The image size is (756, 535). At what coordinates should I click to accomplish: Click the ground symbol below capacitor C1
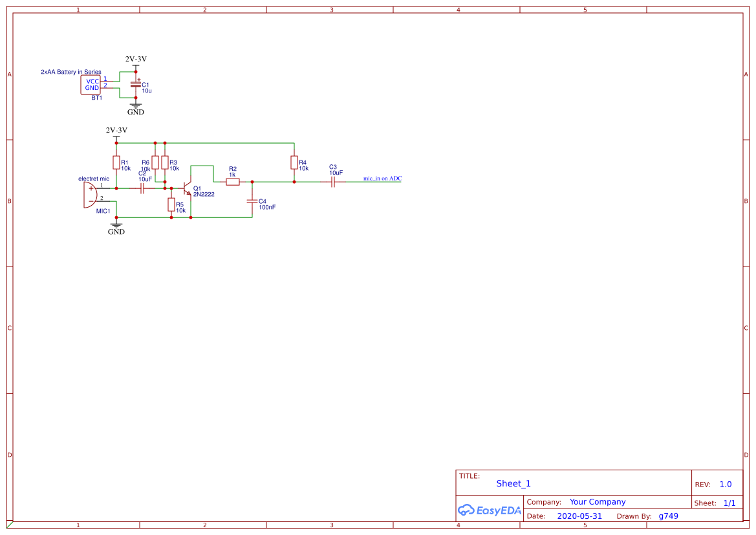[x=136, y=105]
